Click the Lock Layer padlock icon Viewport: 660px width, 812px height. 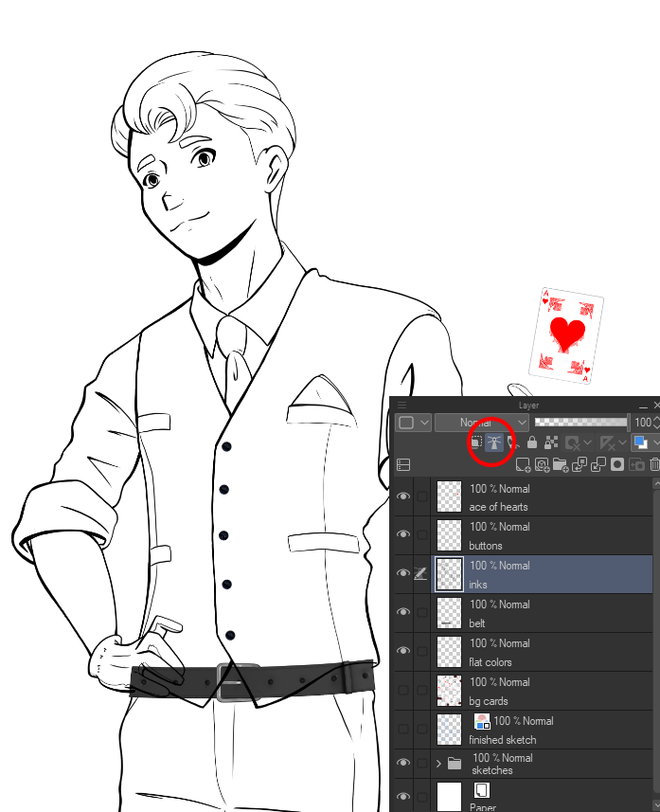[531, 442]
